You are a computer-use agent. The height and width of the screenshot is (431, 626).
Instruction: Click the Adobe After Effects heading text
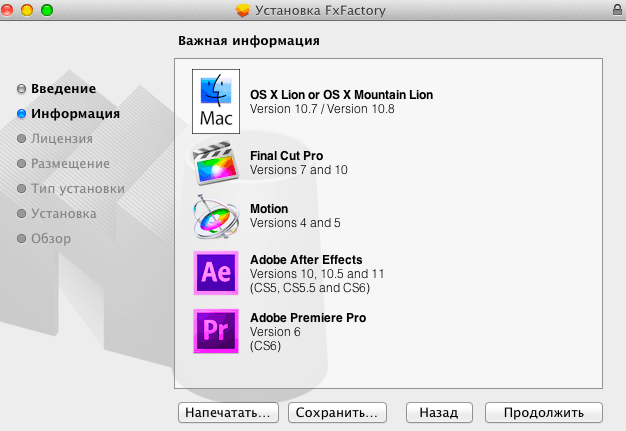[x=306, y=260]
